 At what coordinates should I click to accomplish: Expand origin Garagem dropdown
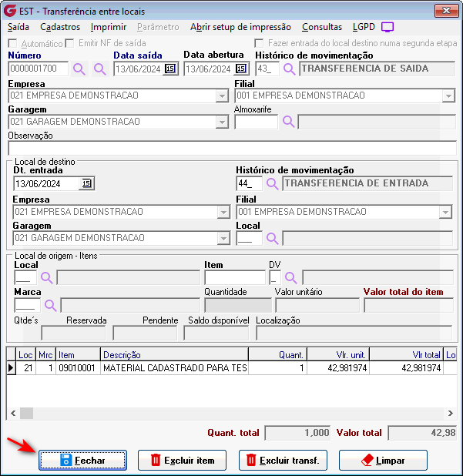[x=222, y=122]
